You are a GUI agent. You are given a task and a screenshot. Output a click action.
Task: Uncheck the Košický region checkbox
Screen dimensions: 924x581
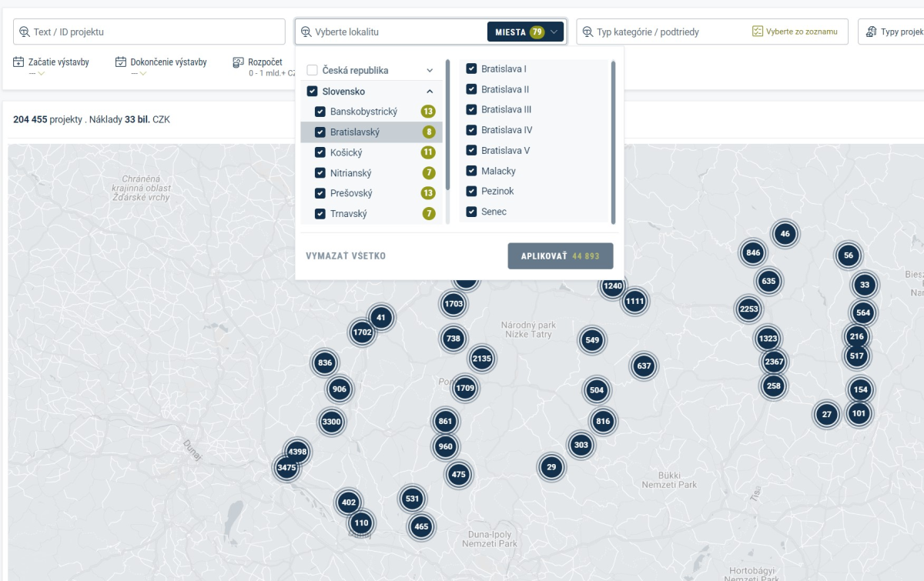(x=320, y=152)
